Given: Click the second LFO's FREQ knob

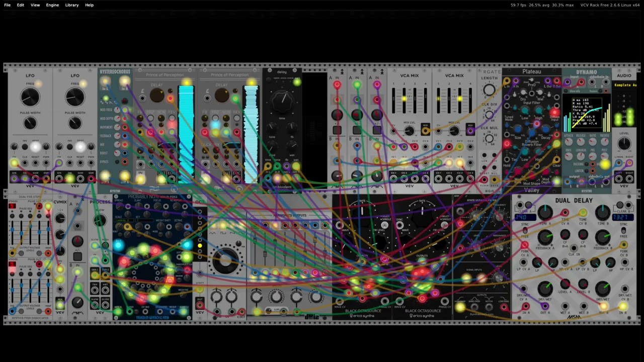Looking at the screenshot, I should 75,97.
